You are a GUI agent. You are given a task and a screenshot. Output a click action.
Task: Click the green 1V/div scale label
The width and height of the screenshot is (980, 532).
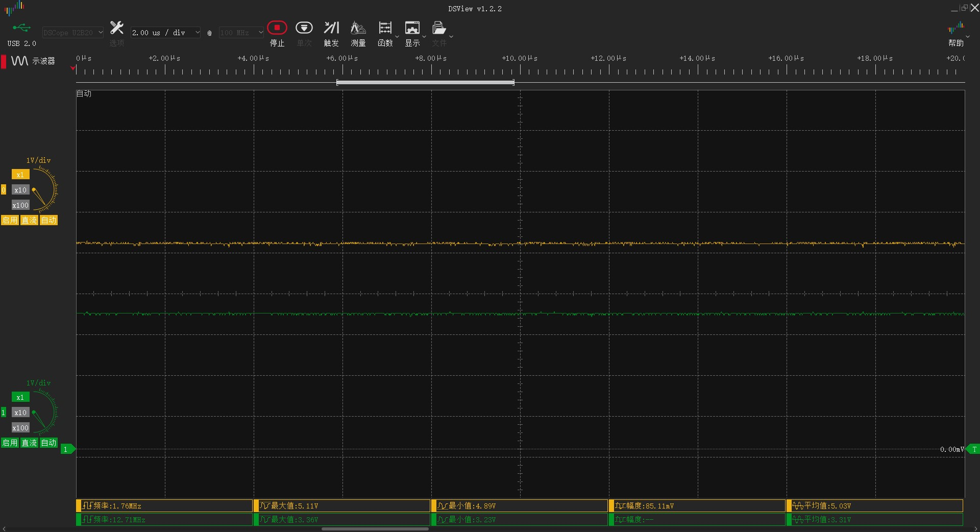38,383
